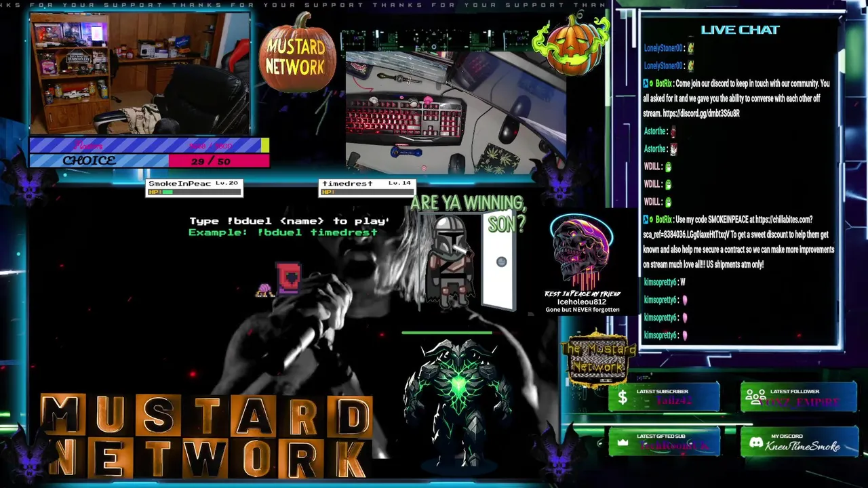Click the green health bar above the monster
This screenshot has width=868, height=488.
click(447, 333)
